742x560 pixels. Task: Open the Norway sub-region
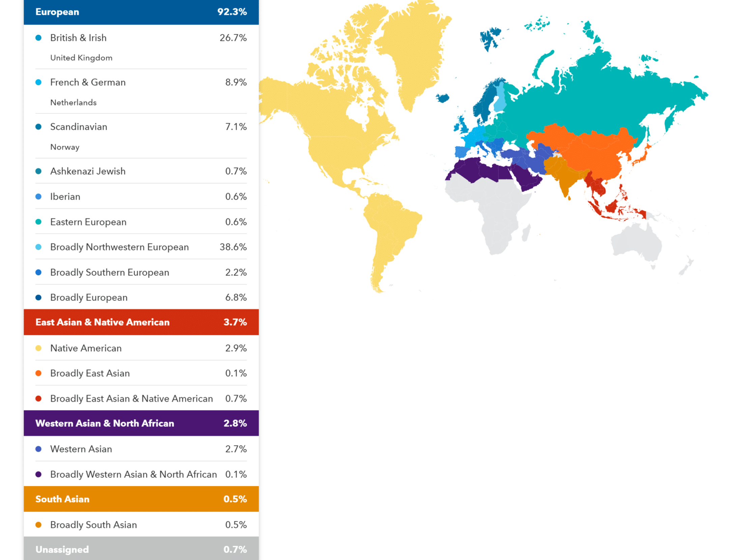click(x=65, y=147)
